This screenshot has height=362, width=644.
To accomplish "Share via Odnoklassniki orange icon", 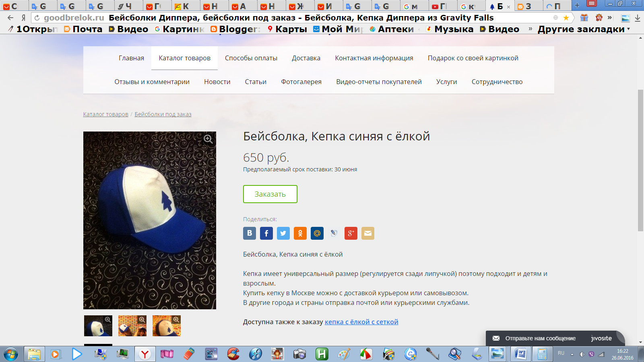I will click(300, 233).
